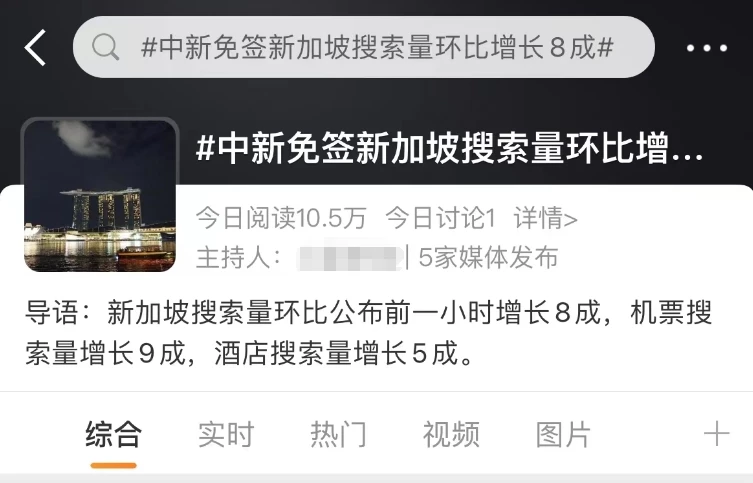Tap the magnifier search icon
753x483 pixels.
click(105, 47)
